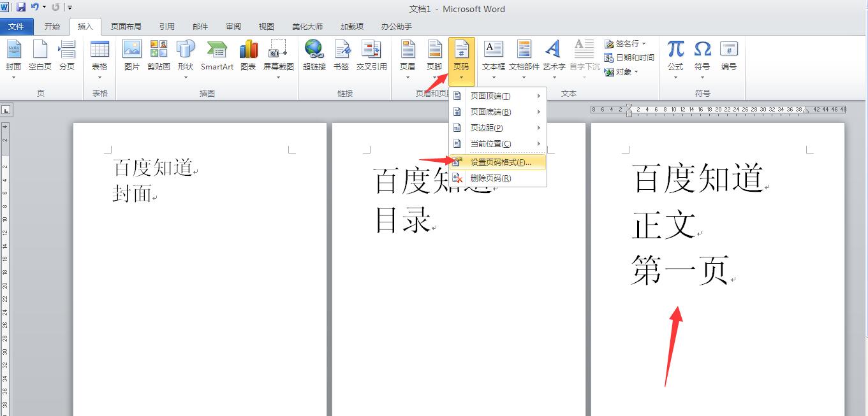Switch to the Home (开始) tab
The width and height of the screenshot is (868, 416).
click(52, 27)
